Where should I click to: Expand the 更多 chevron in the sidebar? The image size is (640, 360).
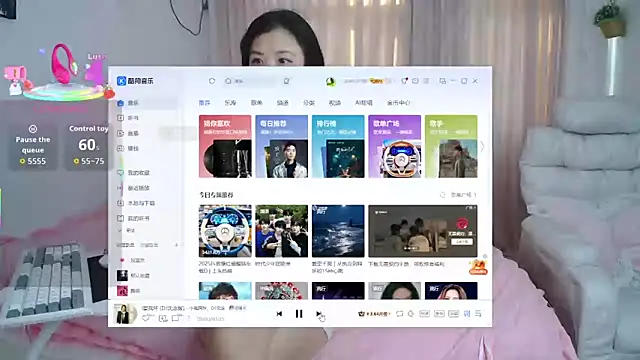[x=120, y=231]
